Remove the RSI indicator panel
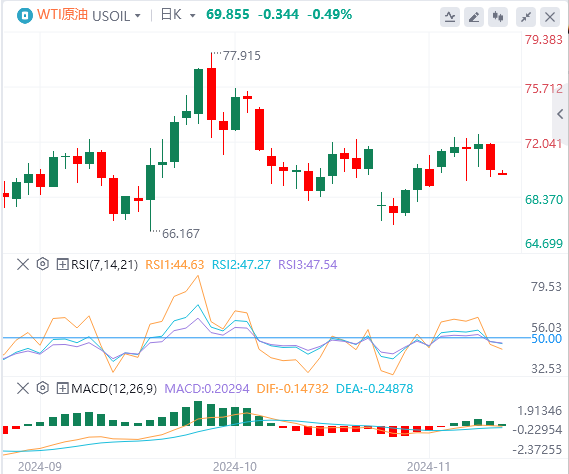Image resolution: width=569 pixels, height=474 pixels. click(23, 264)
